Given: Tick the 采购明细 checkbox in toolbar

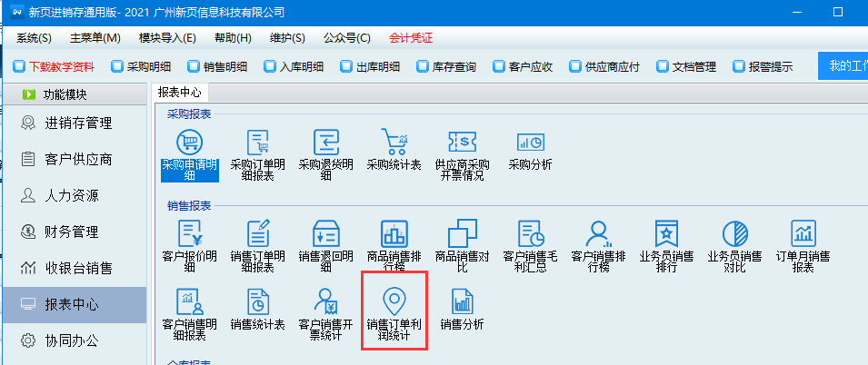Looking at the screenshot, I should [117, 66].
